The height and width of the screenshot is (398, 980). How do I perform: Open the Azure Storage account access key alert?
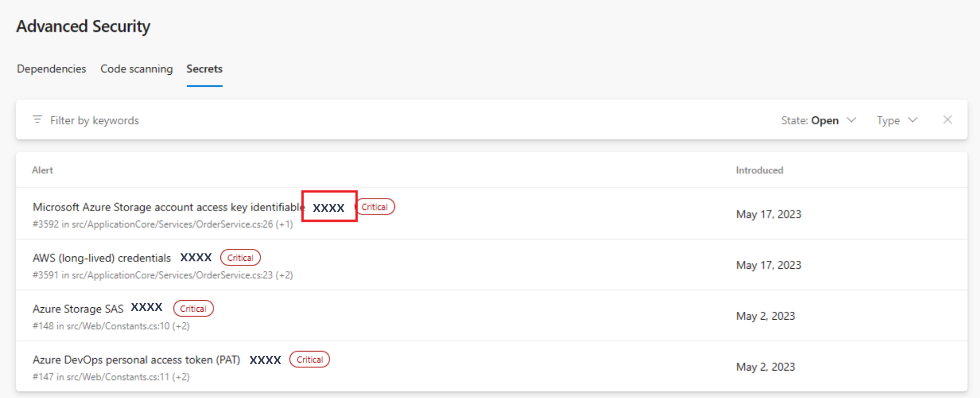[x=169, y=207]
